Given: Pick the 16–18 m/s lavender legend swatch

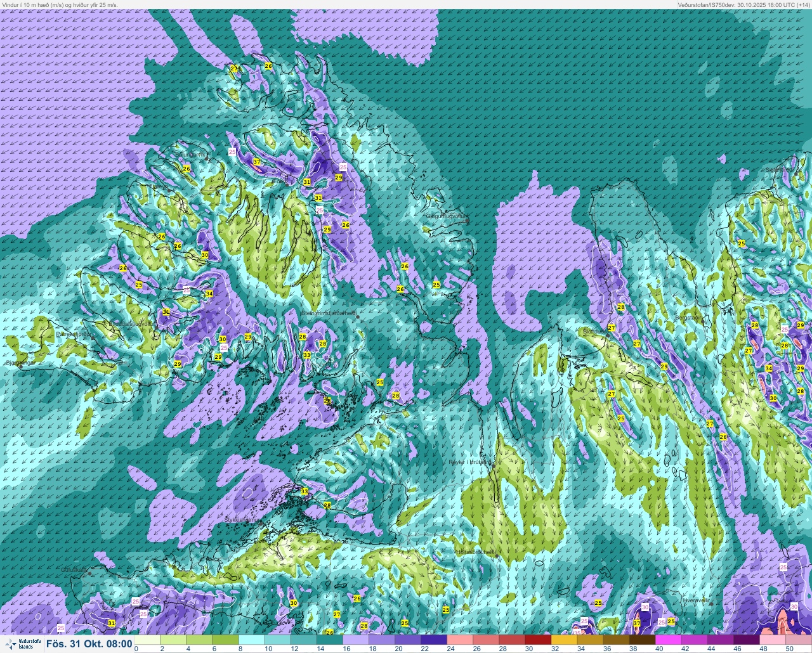Looking at the screenshot, I should 355,640.
